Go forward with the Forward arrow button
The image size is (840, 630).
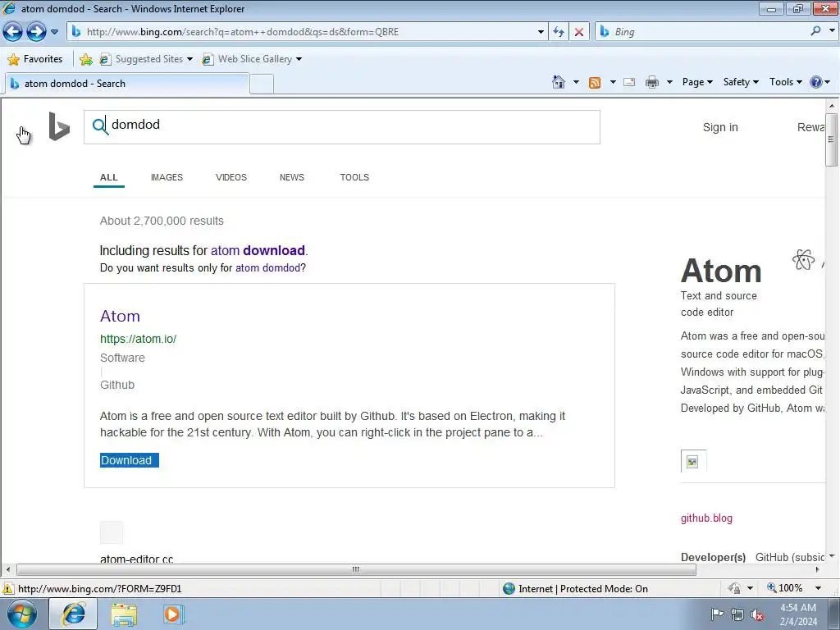[36, 32]
